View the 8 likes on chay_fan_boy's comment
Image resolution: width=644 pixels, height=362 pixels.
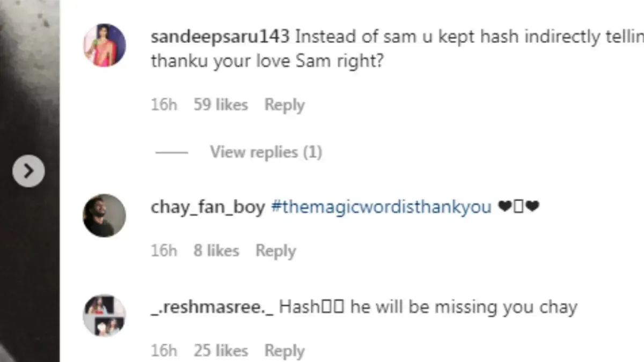tap(216, 250)
